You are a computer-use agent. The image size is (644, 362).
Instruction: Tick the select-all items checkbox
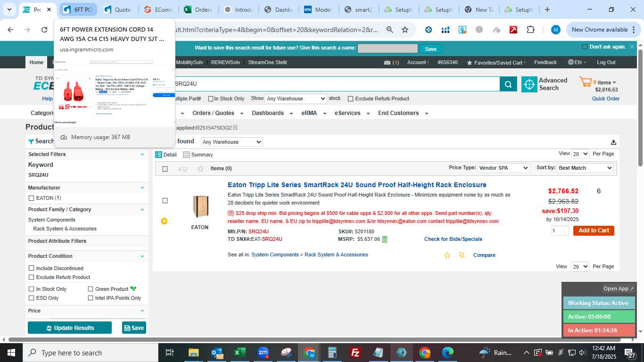[165, 169]
